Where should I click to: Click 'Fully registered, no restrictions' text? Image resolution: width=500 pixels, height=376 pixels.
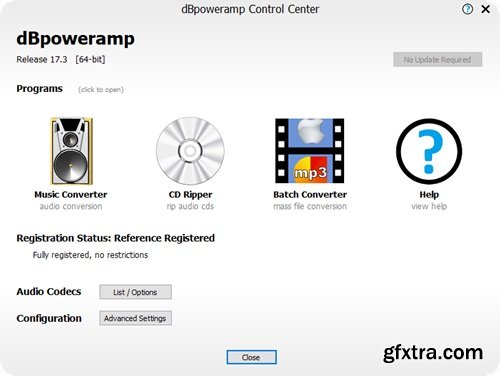(90, 255)
